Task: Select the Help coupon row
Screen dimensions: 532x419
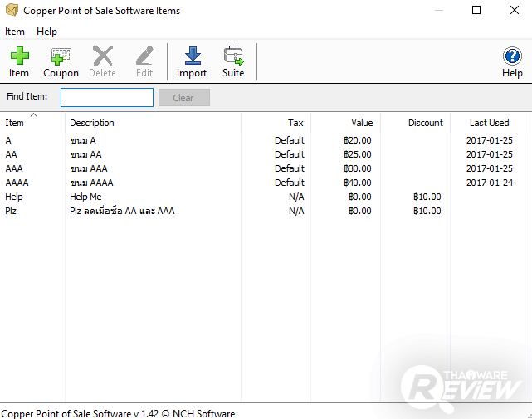Action: coord(265,197)
